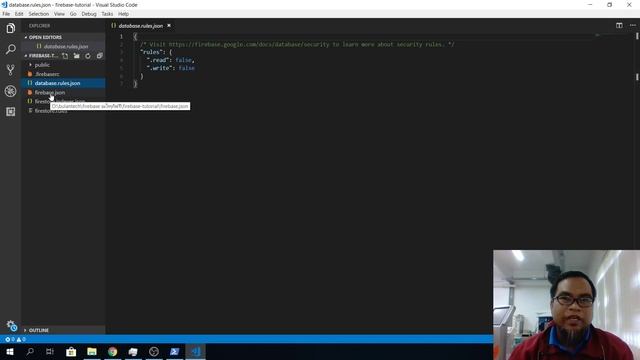This screenshot has width=640, height=360.
Task: Open the Search view in activity bar
Action: [x=11, y=49]
